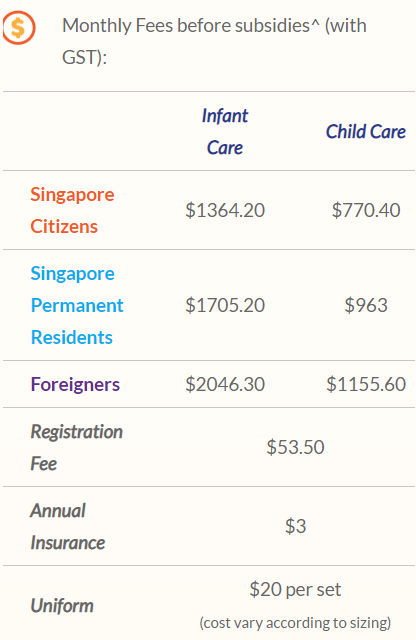Click the Infant Care column header
This screenshot has height=640, width=416.
click(225, 131)
